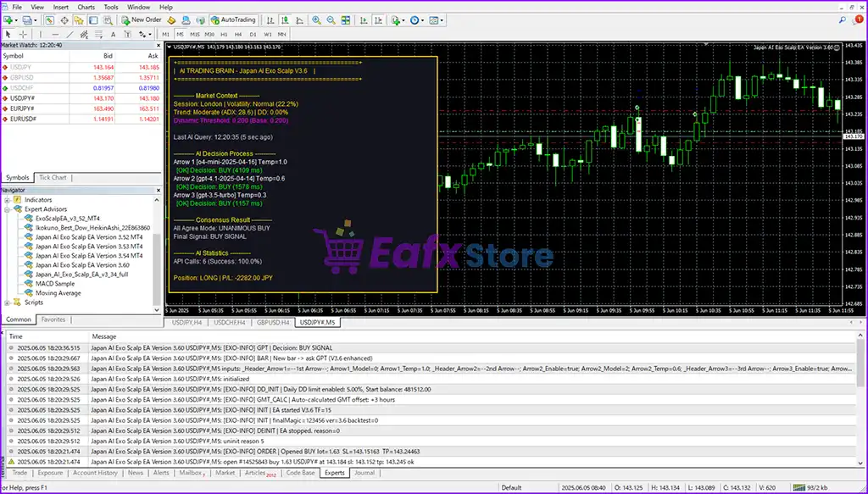
Task: Switch to bar chart display
Action: (x=270, y=20)
